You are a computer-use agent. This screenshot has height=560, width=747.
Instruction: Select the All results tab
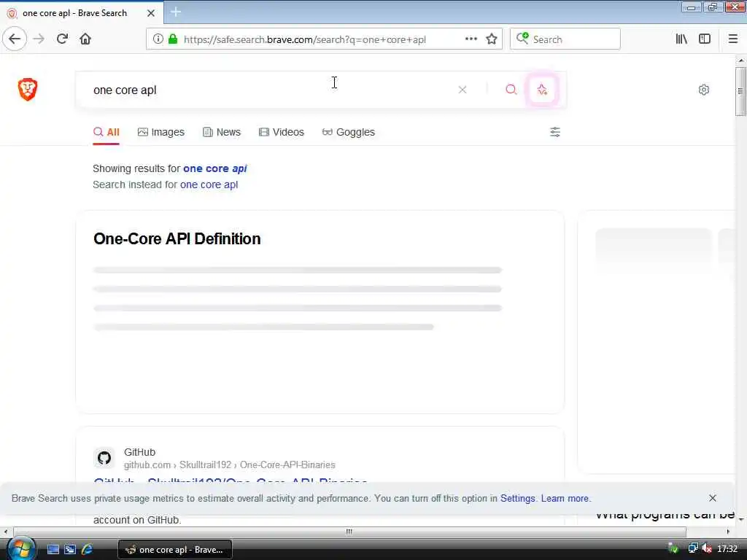click(x=107, y=133)
